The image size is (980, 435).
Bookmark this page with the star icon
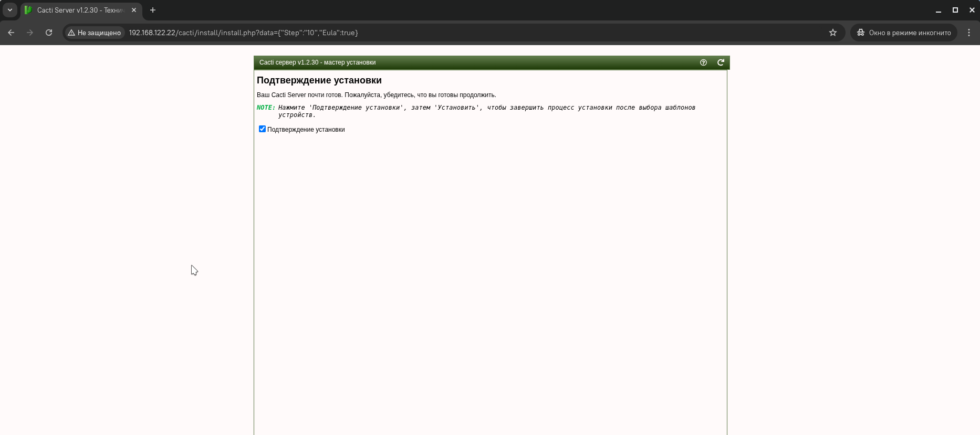[833, 33]
